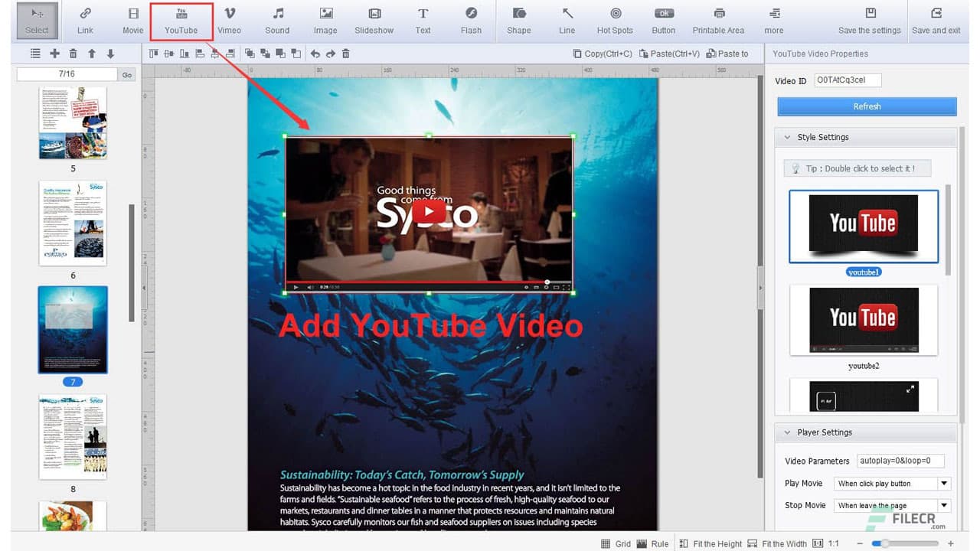Click the Go button for page navigation
Image resolution: width=980 pixels, height=551 pixels.
127,74
